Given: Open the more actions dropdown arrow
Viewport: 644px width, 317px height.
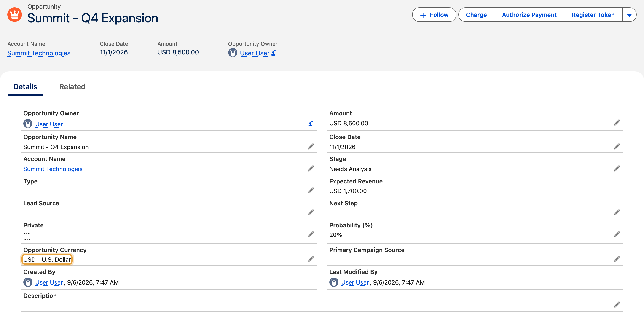Looking at the screenshot, I should (x=629, y=15).
